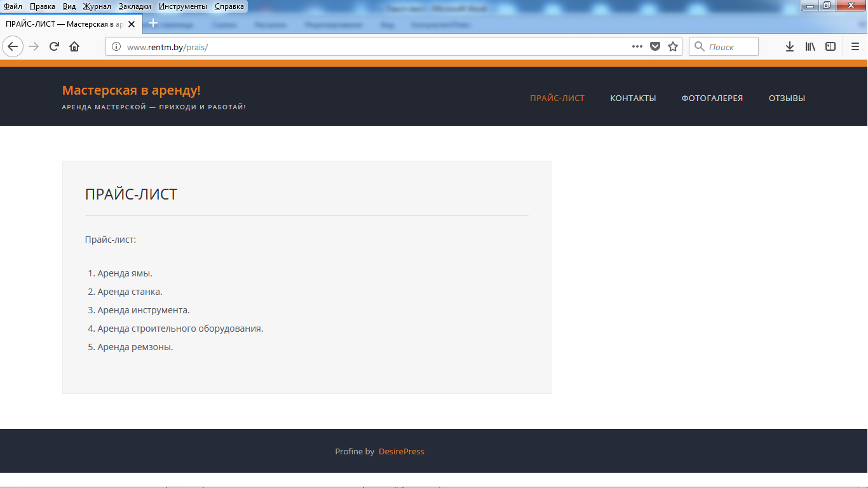
Task: Open the downloads panel
Action: [x=790, y=46]
